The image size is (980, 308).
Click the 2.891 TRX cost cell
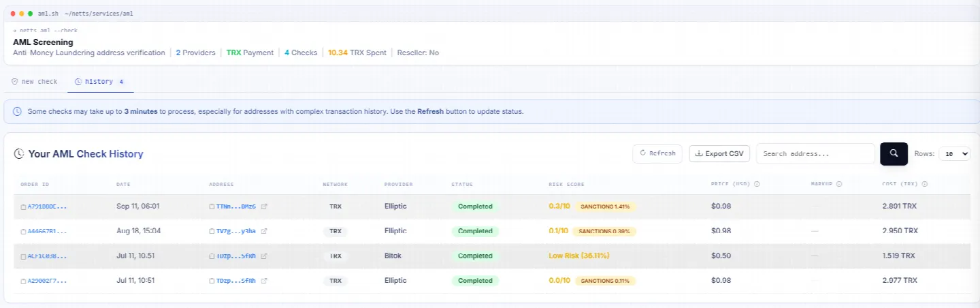pyautogui.click(x=900, y=206)
